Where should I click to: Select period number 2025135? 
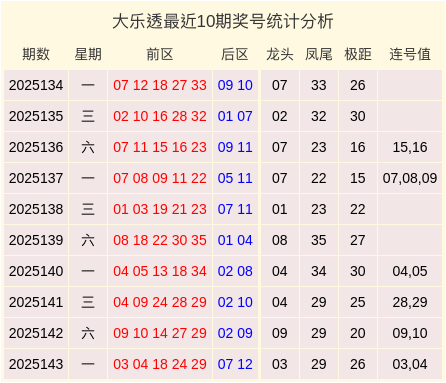pyautogui.click(x=36, y=116)
